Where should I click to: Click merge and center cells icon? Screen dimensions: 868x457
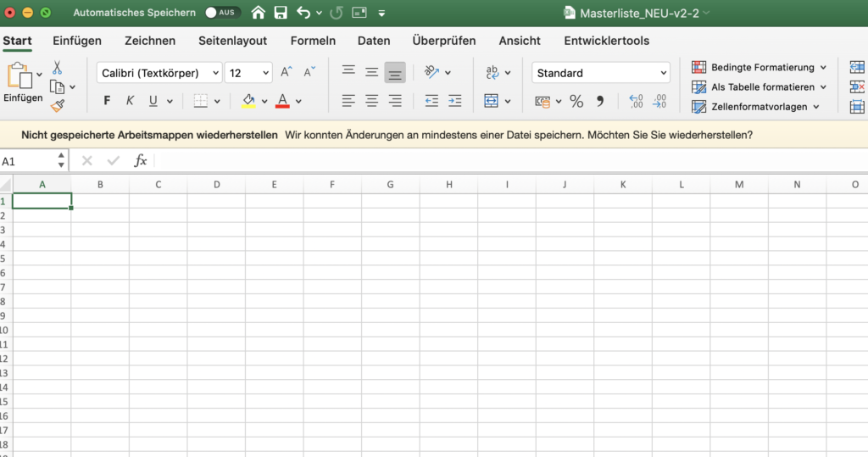(491, 101)
